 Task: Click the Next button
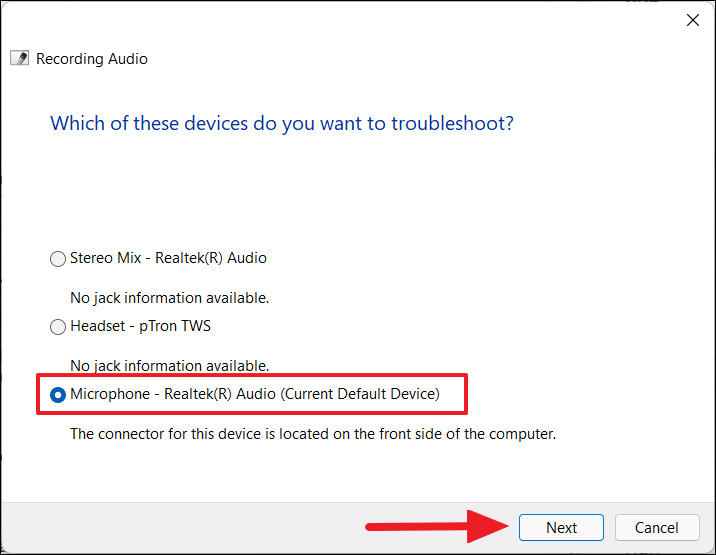click(x=561, y=528)
